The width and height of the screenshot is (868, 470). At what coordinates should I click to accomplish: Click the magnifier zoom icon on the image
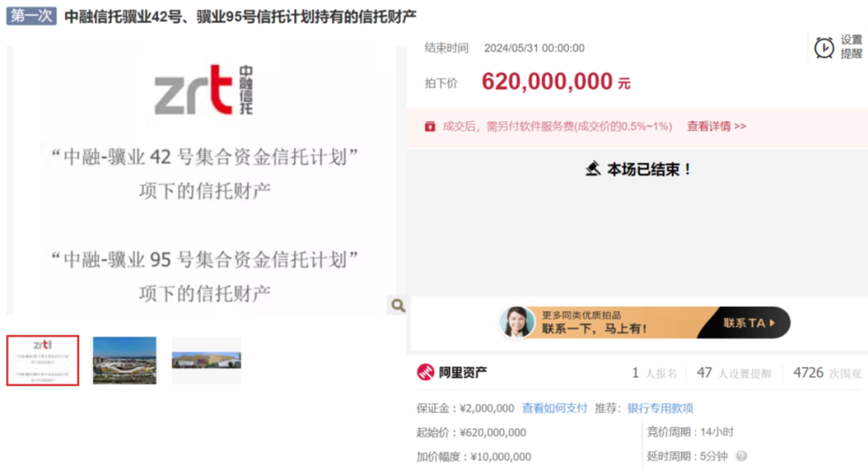pos(397,305)
